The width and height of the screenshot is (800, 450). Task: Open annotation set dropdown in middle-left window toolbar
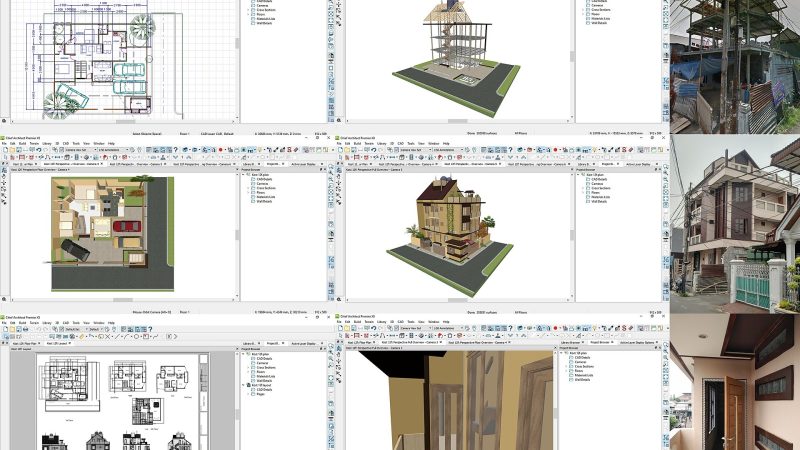click(113, 149)
